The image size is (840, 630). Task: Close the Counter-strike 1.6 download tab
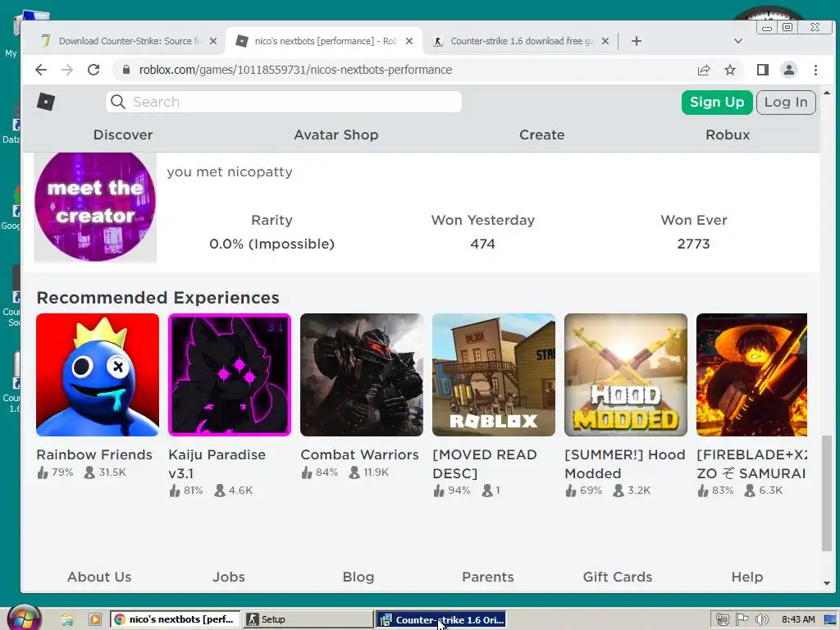pyautogui.click(x=605, y=41)
